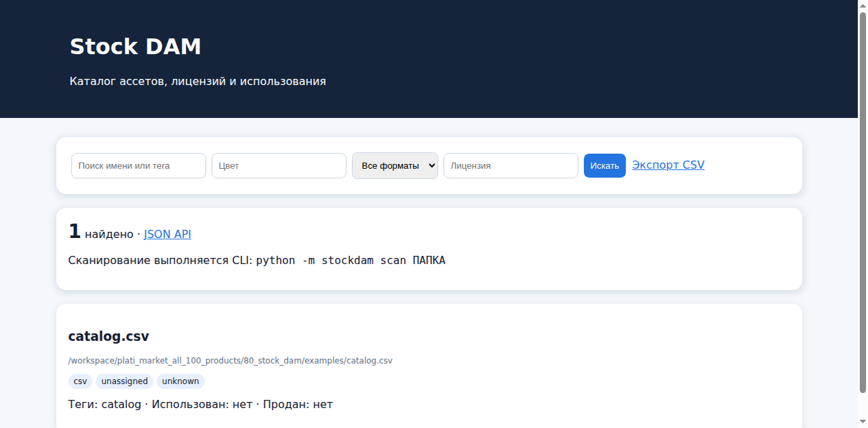
Task: Click the vertical scrollbar thumb
Action: click(x=863, y=203)
